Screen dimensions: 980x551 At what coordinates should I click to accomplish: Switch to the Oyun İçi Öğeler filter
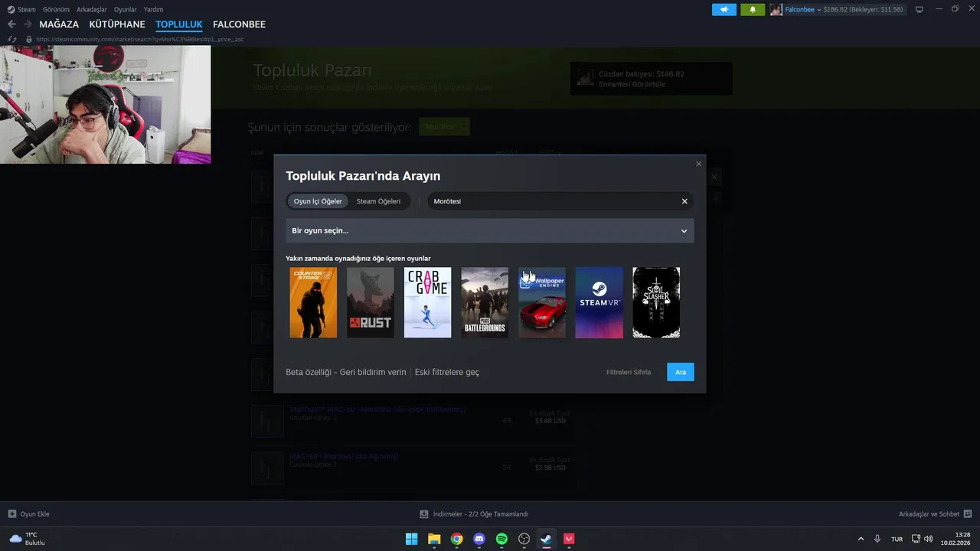(x=318, y=201)
